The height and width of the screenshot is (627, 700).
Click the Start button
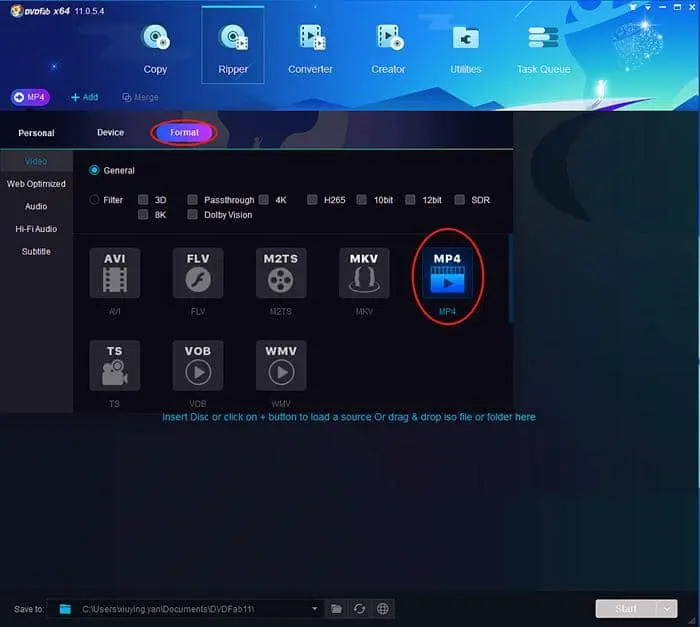click(626, 609)
